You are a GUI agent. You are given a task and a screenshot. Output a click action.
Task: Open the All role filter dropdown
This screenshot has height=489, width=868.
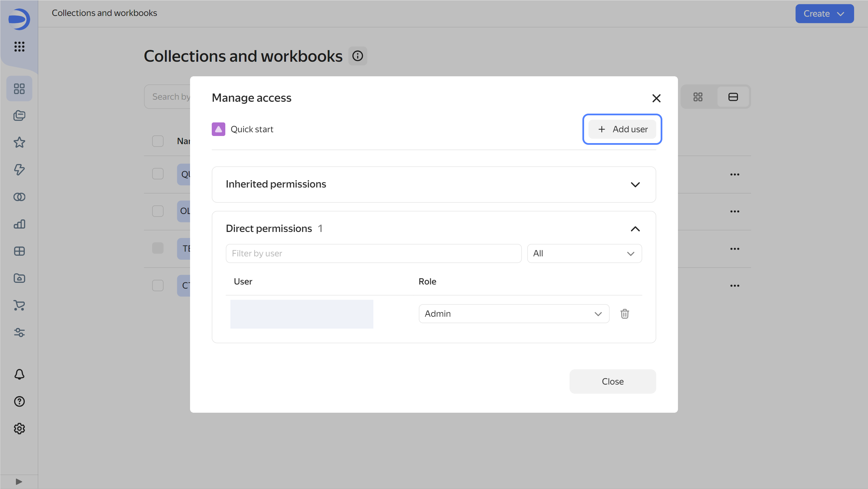(584, 254)
